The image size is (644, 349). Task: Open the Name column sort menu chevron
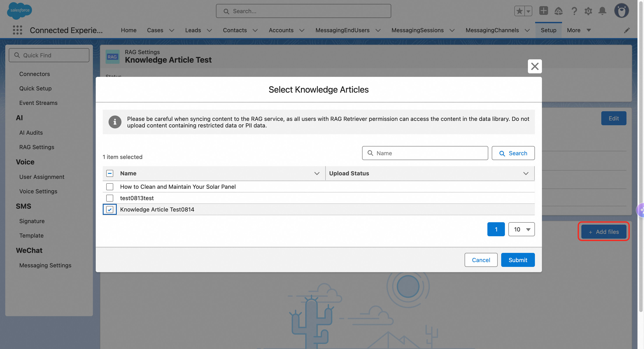click(x=317, y=173)
